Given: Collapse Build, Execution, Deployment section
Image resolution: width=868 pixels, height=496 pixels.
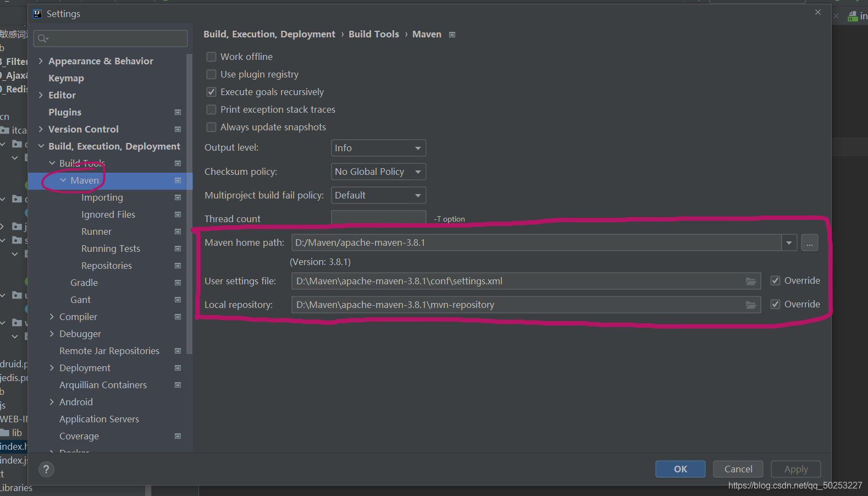Looking at the screenshot, I should (41, 146).
